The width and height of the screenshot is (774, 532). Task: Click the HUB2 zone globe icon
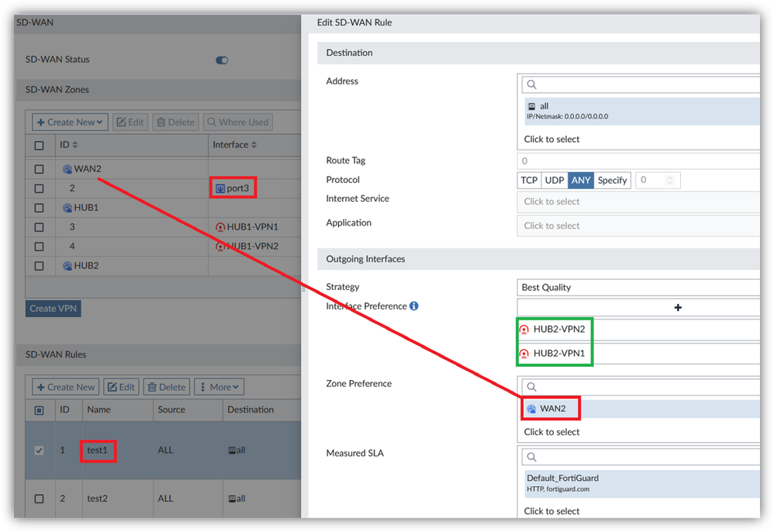tap(67, 266)
